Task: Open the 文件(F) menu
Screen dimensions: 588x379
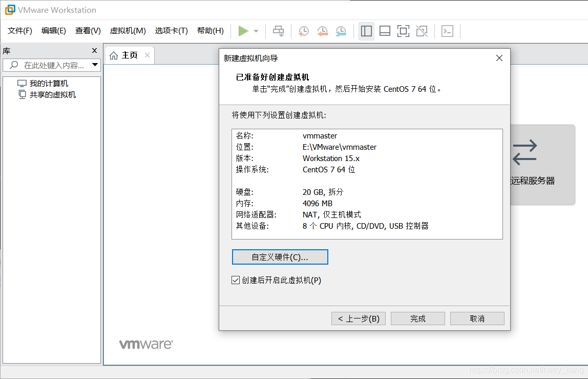Action: 20,31
